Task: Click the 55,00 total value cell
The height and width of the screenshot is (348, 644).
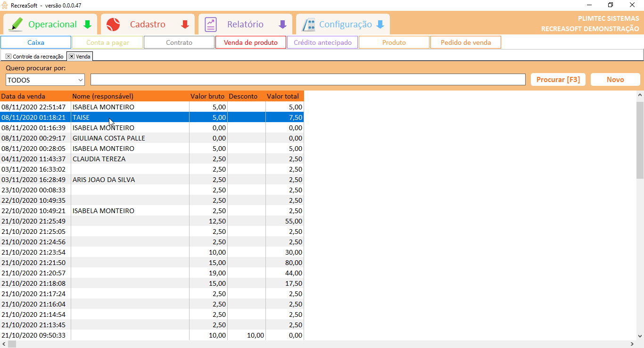Action: point(285,221)
